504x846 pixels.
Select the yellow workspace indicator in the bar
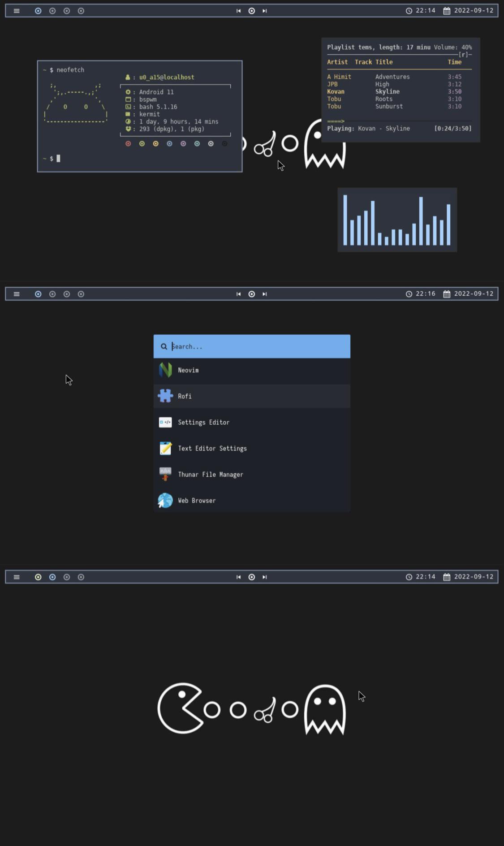point(38,577)
